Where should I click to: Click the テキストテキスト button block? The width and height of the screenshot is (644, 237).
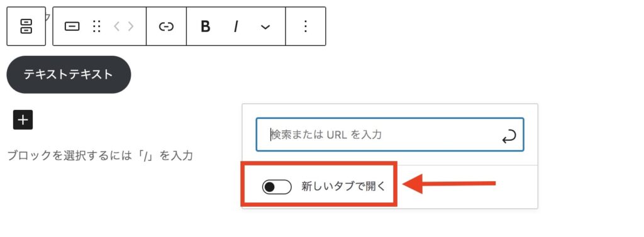pyautogui.click(x=69, y=74)
